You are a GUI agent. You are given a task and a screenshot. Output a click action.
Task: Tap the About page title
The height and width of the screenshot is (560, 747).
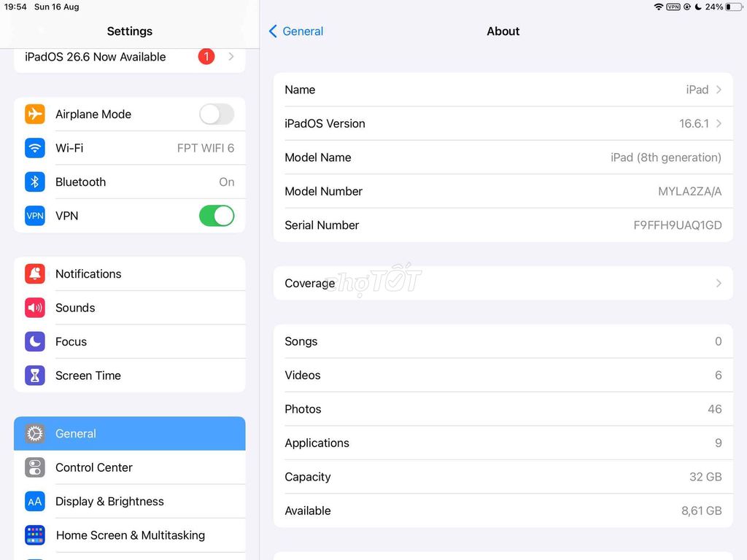click(503, 31)
